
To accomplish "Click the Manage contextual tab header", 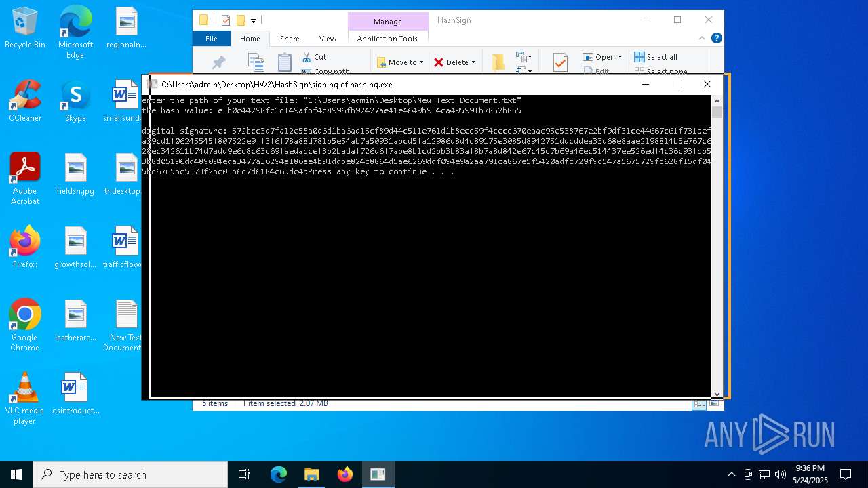I will 388,21.
